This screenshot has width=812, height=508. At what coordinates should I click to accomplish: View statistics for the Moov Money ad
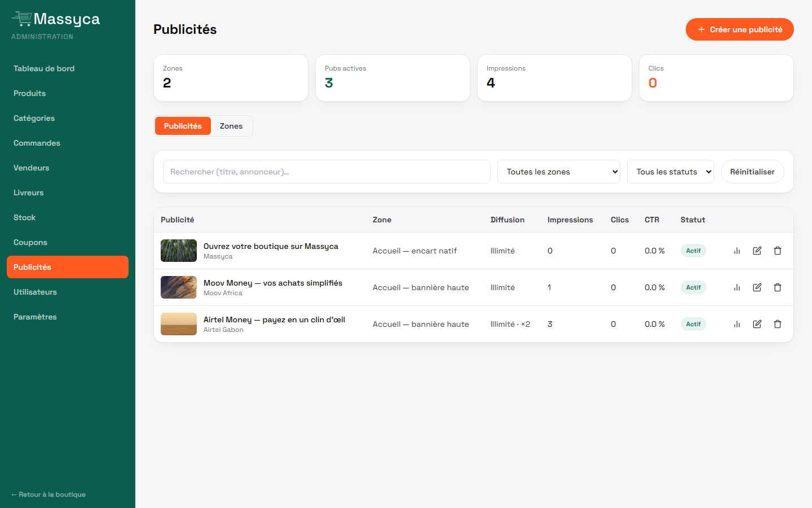pos(737,287)
